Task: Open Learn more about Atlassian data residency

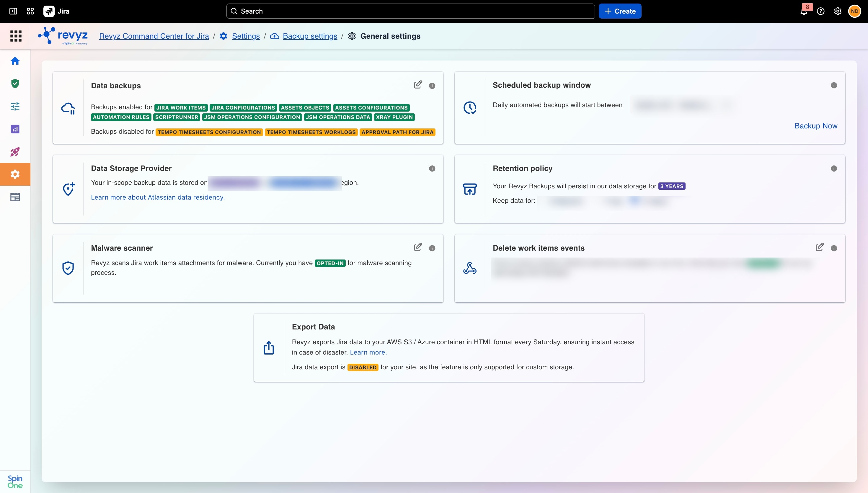Action: 158,197
